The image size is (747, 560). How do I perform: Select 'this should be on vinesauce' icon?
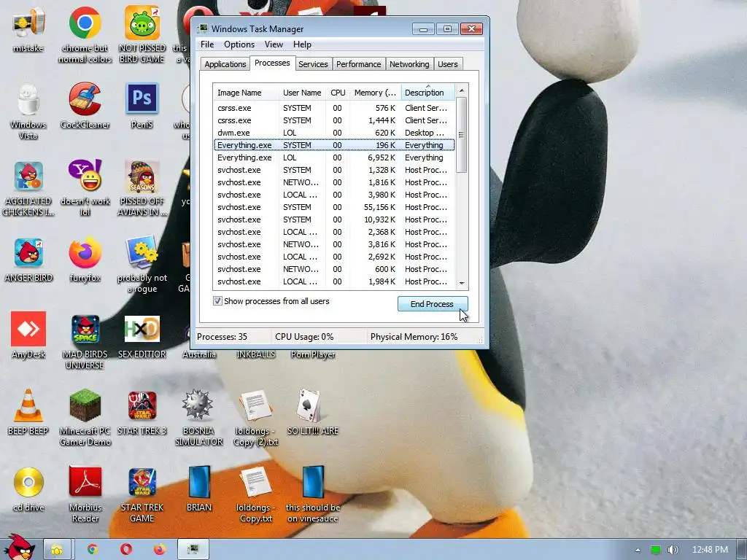(x=312, y=494)
